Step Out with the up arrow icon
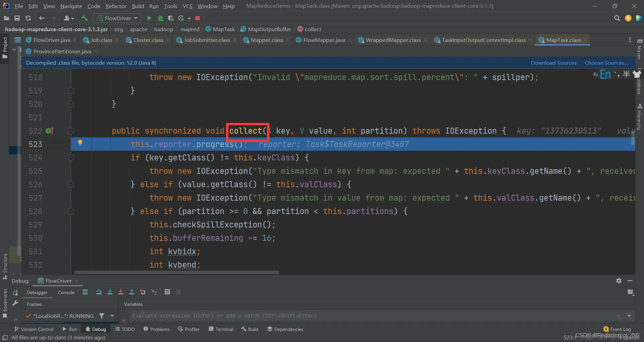Image resolution: width=644 pixels, height=342 pixels. click(x=132, y=292)
